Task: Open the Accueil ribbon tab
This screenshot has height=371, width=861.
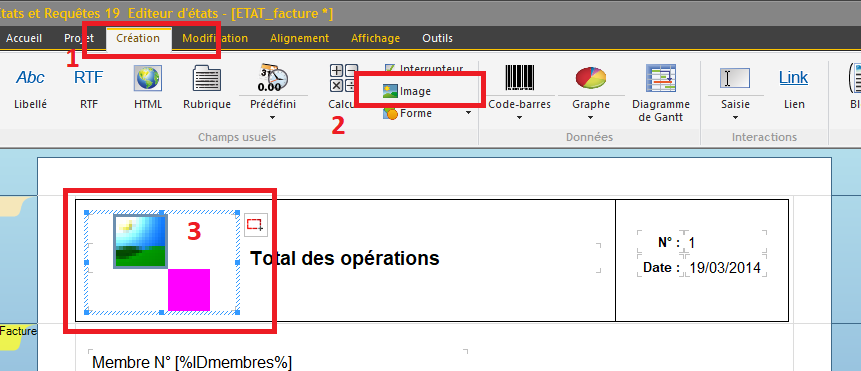Action: coord(24,38)
